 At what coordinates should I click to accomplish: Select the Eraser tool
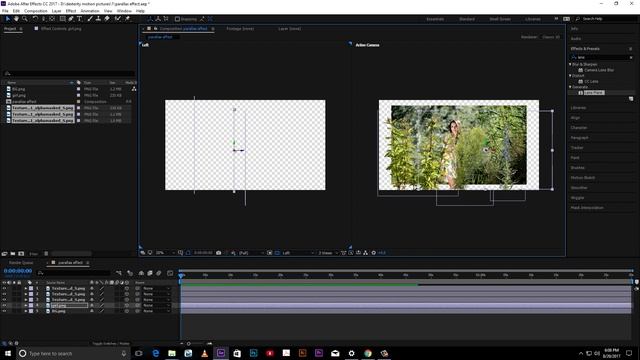click(107, 19)
